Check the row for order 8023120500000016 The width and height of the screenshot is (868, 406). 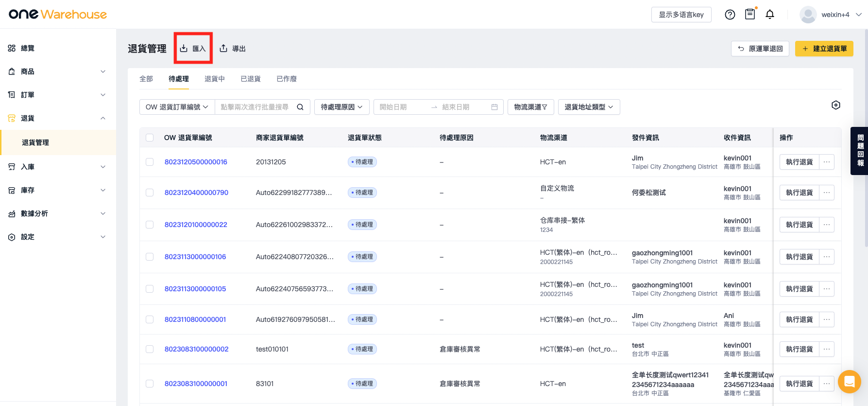pos(150,162)
